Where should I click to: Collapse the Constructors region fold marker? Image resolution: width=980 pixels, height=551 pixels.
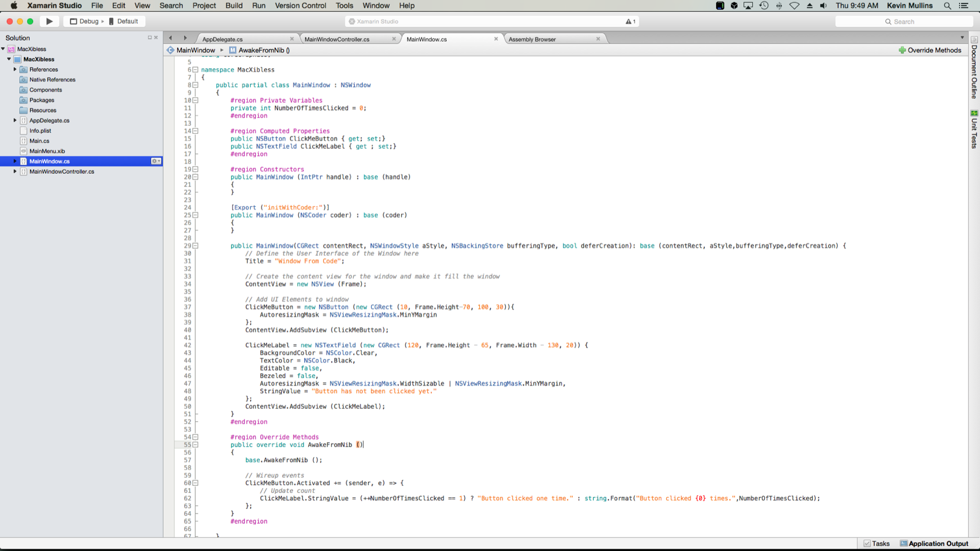[195, 169]
